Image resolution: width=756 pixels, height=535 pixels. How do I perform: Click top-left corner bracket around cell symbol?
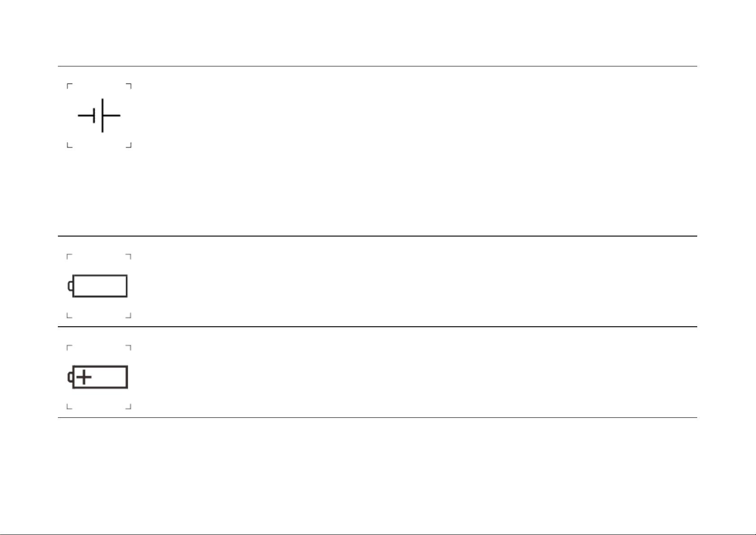click(69, 85)
